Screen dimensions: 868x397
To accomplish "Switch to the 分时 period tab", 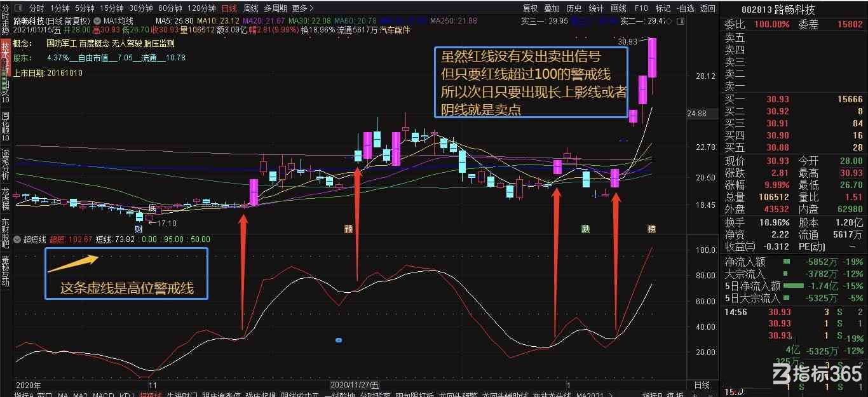I will 37,8.
